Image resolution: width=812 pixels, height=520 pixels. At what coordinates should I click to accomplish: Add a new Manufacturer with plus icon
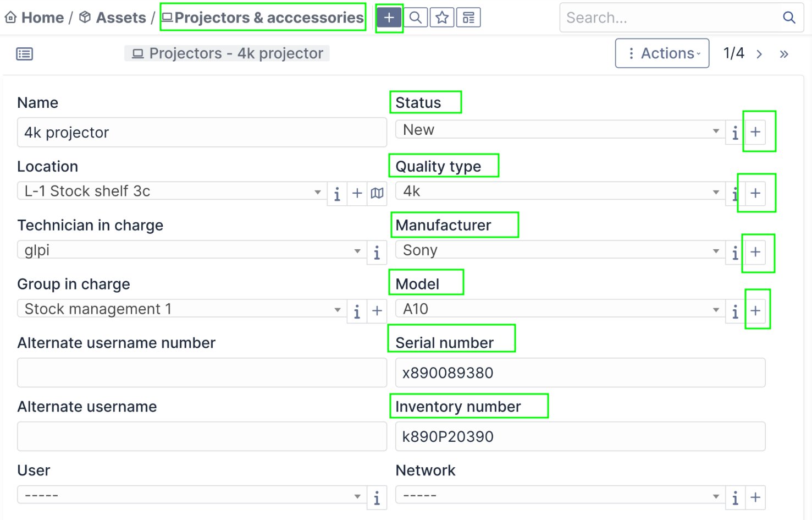[x=755, y=252]
